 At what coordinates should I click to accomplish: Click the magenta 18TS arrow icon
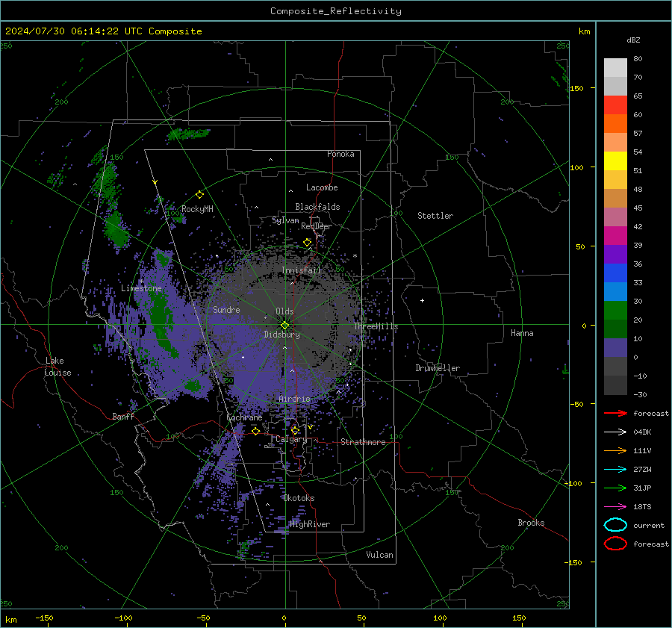click(615, 507)
